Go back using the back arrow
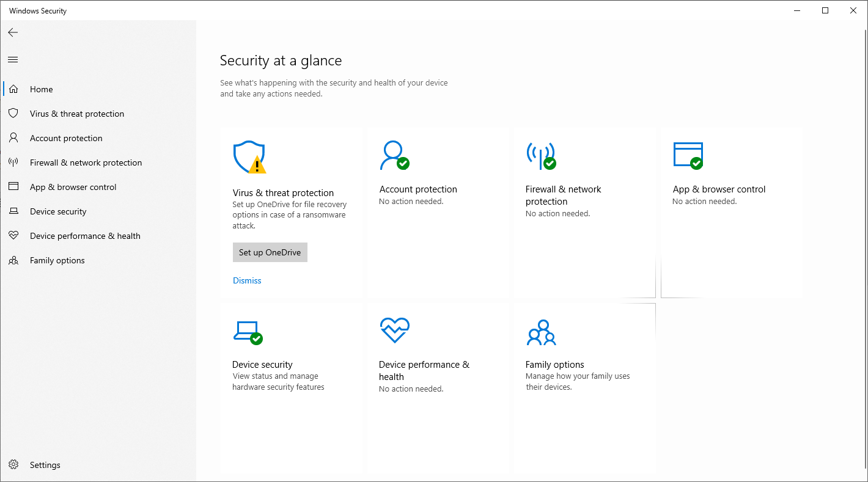 pos(13,32)
